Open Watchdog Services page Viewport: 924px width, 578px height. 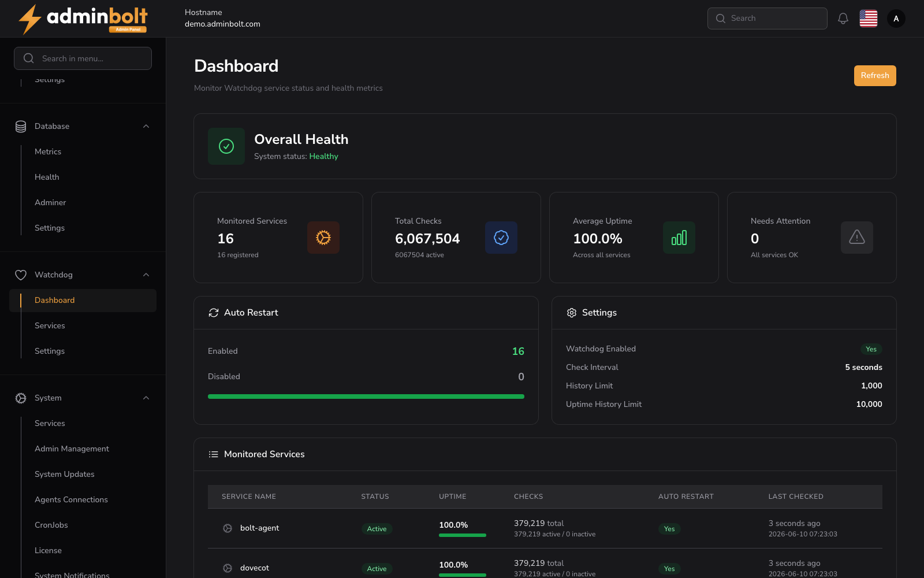click(x=50, y=325)
